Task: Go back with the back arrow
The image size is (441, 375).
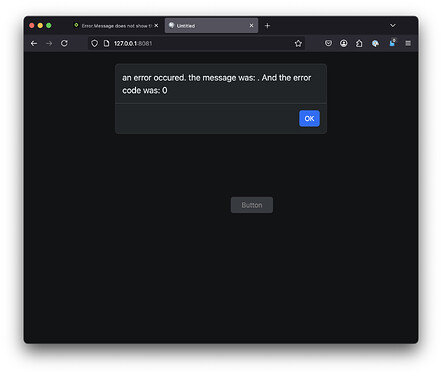Action: pos(34,43)
